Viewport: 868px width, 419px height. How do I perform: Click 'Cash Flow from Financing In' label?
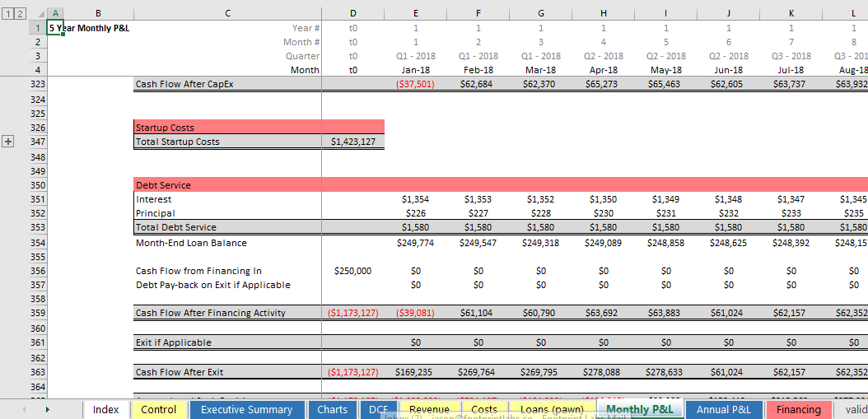point(198,271)
